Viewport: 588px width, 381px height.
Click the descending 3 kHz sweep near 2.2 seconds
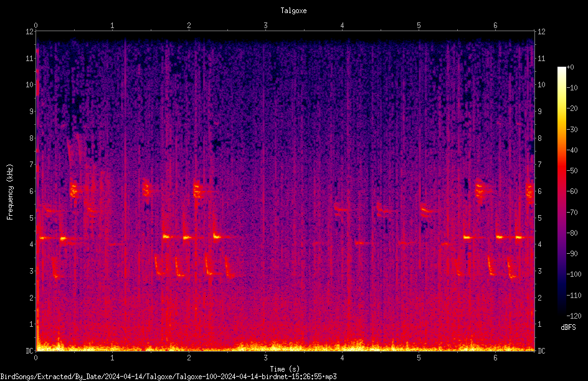(x=208, y=265)
